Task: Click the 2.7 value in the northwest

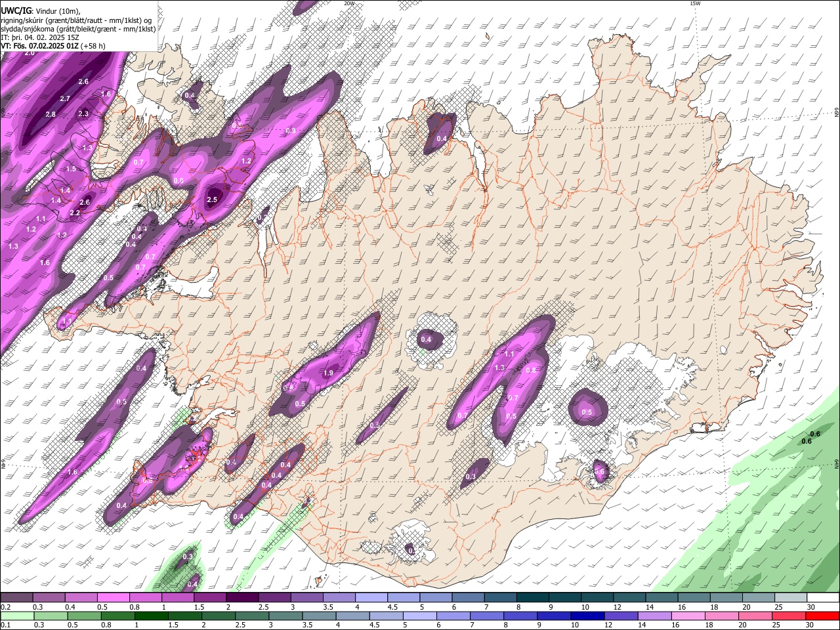Action: (x=65, y=98)
